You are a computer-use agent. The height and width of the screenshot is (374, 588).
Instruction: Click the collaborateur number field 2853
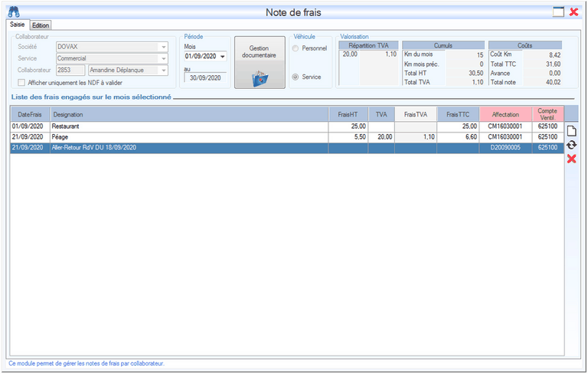70,71
